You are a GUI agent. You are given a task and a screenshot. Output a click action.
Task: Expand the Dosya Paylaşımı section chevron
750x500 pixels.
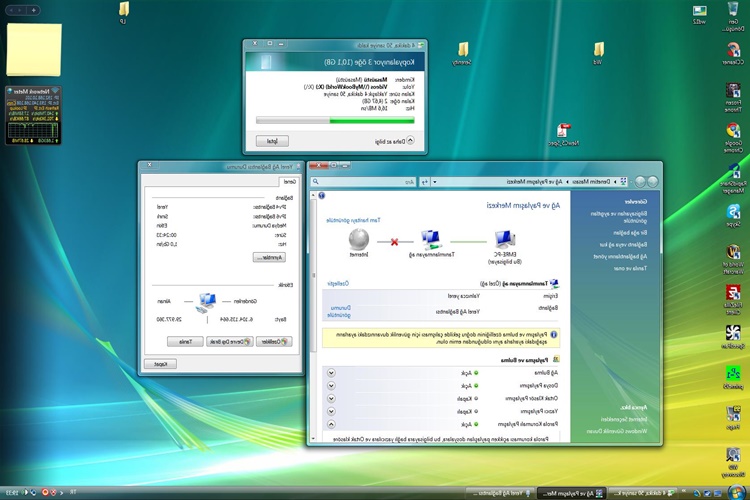[331, 386]
